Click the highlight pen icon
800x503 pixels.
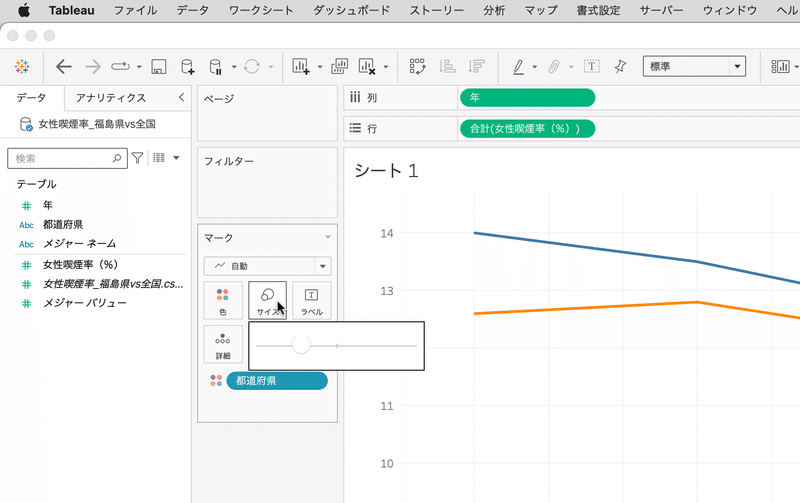(518, 66)
